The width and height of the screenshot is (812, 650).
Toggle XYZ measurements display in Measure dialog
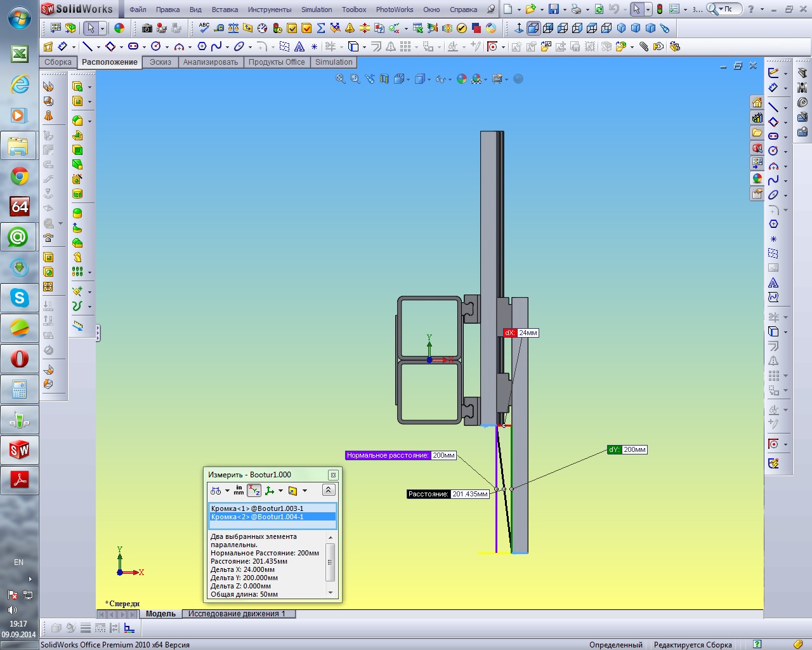click(254, 490)
